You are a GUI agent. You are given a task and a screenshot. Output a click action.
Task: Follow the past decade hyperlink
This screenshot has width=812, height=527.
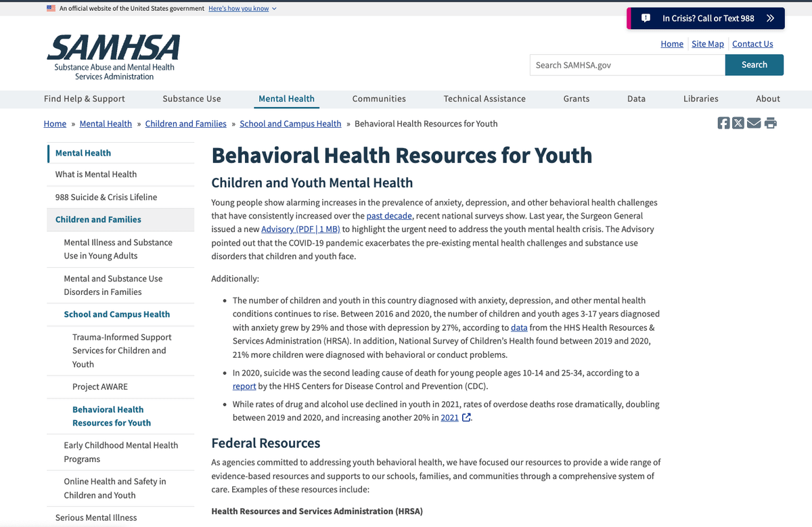(388, 215)
